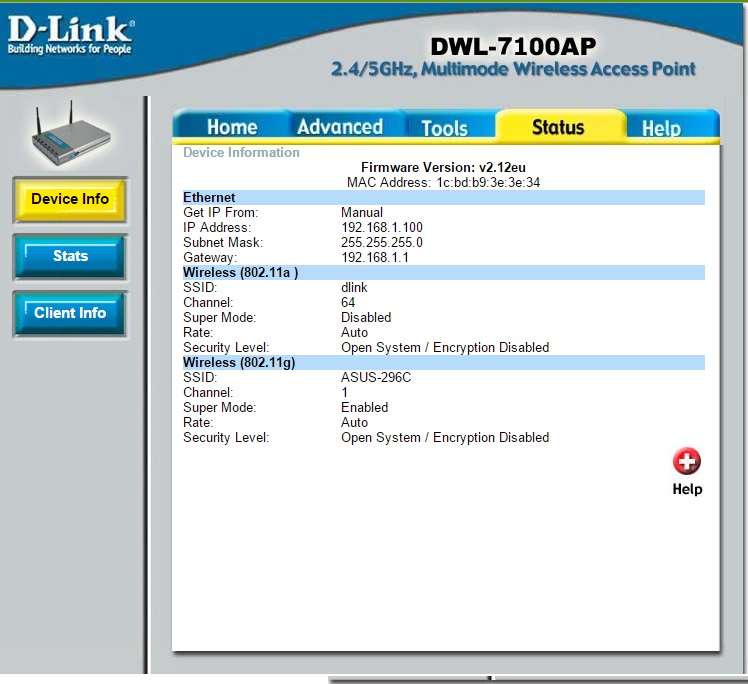Select MAC Address 1c:bd:b9:3e:3e:34
Image resolution: width=748 pixels, height=684 pixels.
coord(443,182)
